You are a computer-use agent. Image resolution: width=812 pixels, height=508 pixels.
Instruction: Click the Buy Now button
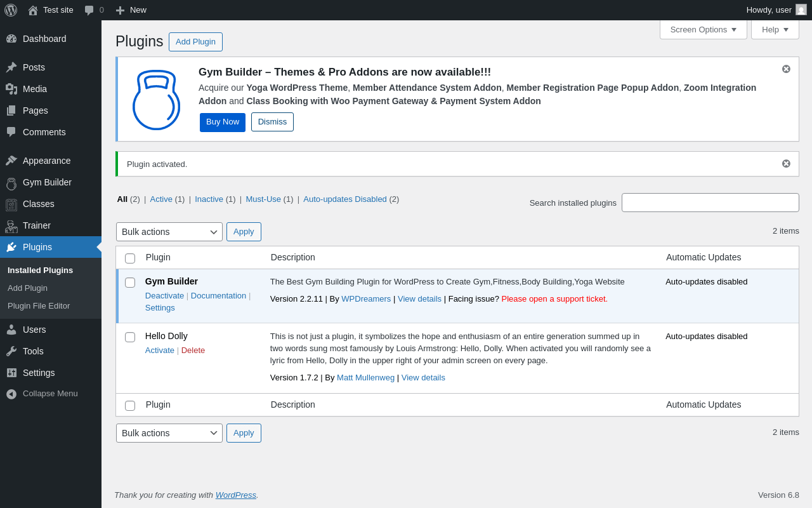pos(223,122)
